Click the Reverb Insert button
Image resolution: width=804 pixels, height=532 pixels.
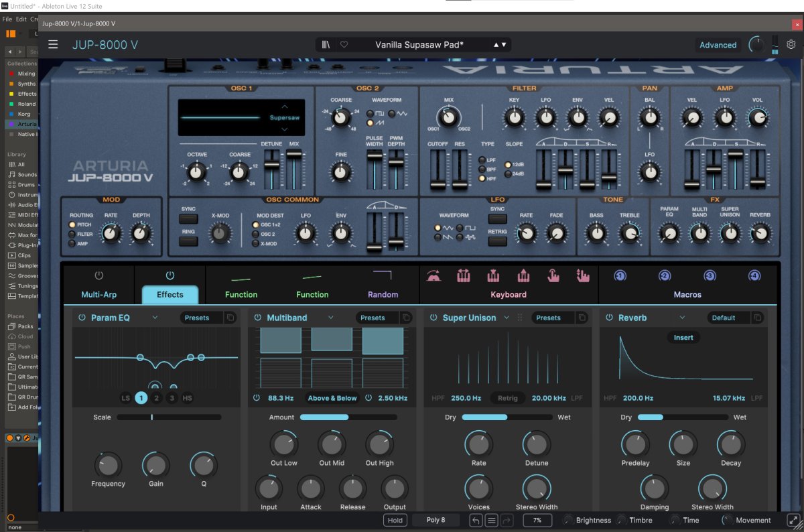click(683, 337)
